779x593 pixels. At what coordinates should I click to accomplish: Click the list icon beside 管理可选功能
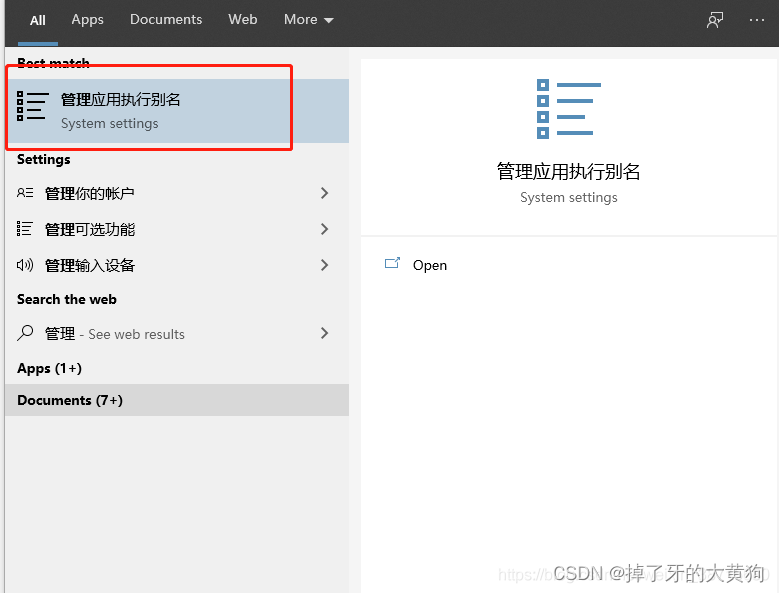[x=24, y=228]
